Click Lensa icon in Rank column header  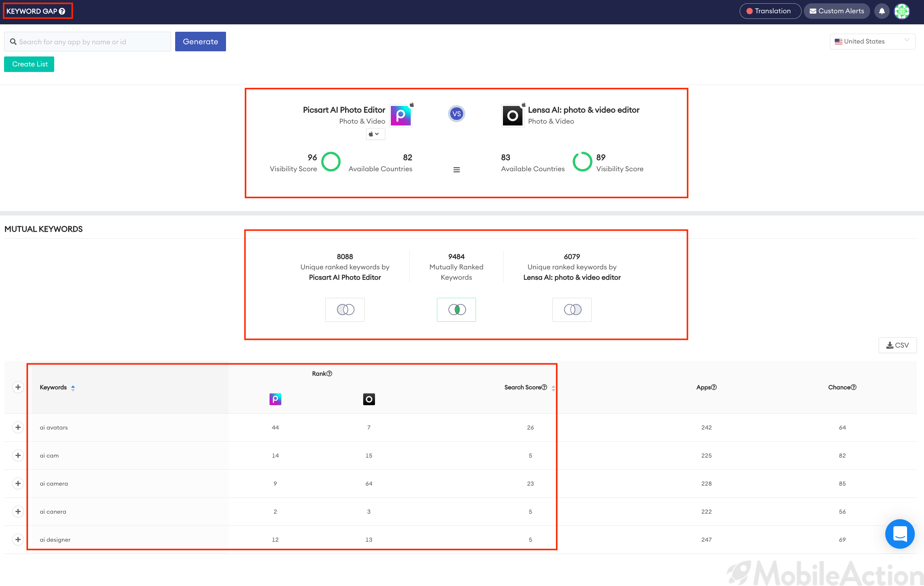coord(369,399)
